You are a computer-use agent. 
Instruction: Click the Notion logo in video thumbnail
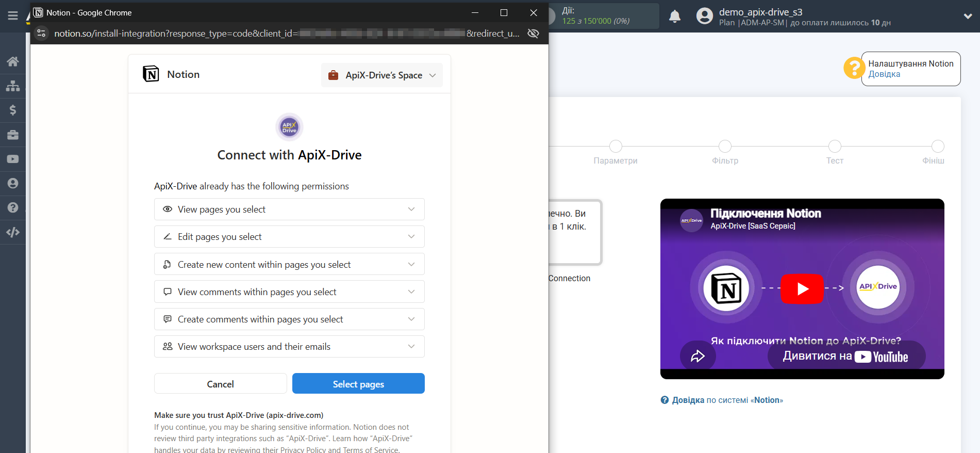pos(726,288)
